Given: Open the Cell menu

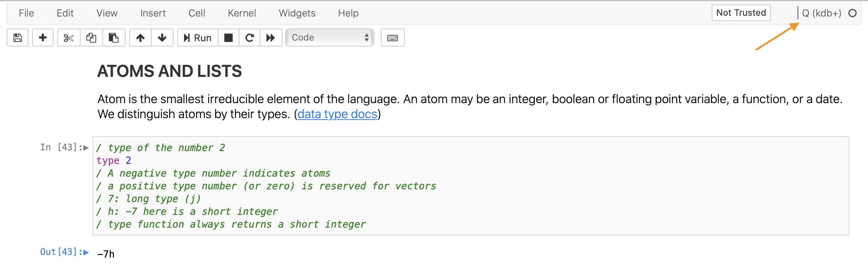Looking at the screenshot, I should [197, 13].
